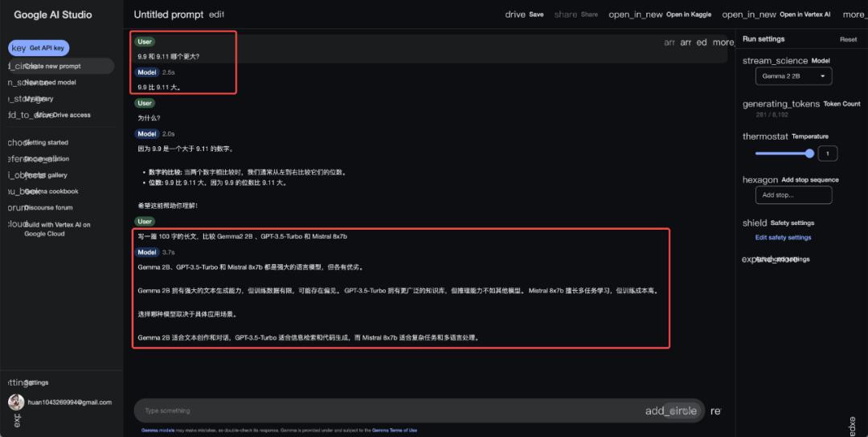
Task: Save the prompt to Drive
Action: click(x=524, y=14)
